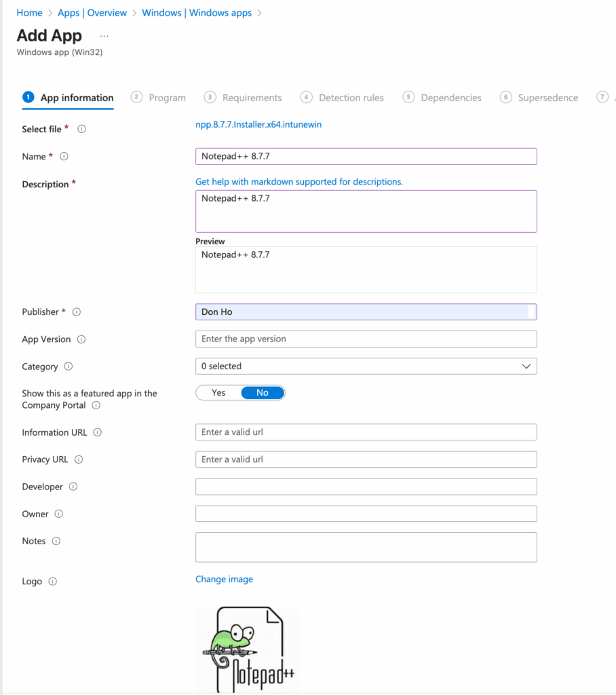Select Yes for featured app toggle

[218, 393]
